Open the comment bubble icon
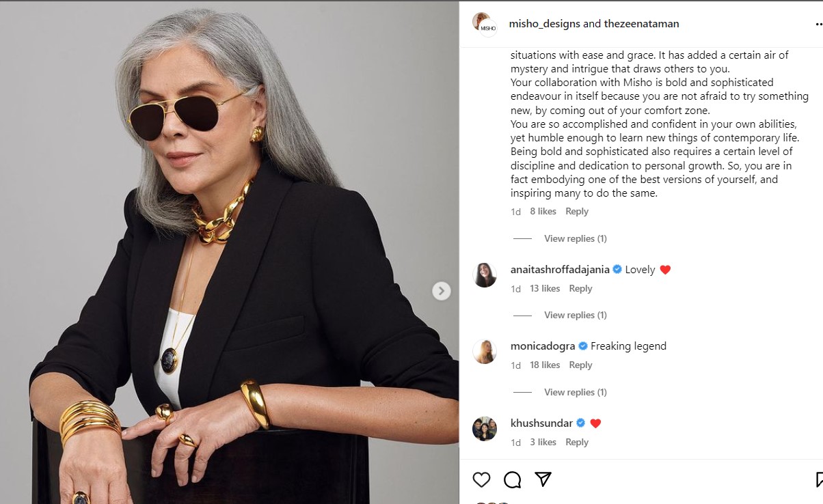This screenshot has width=823, height=504. click(512, 480)
